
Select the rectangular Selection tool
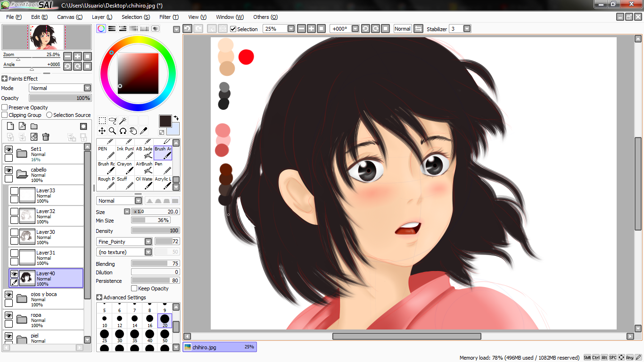click(x=102, y=121)
